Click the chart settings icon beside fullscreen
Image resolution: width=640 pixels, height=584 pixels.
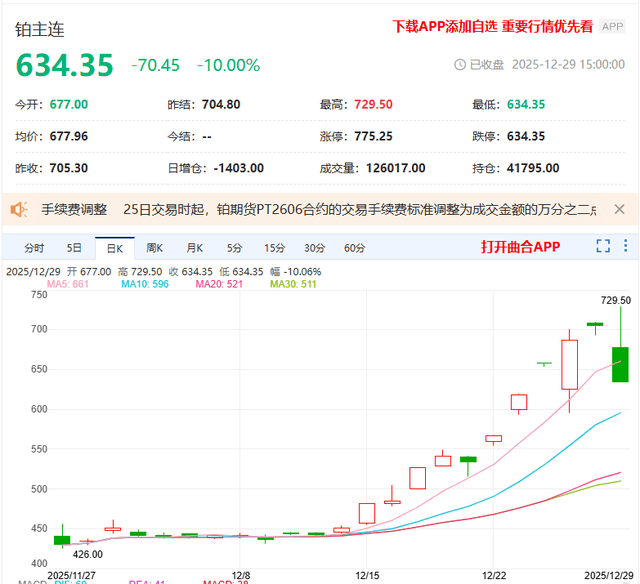click(x=626, y=247)
